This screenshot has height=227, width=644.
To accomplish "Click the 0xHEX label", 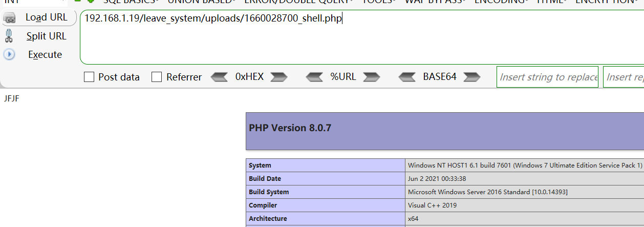I will pos(249,77).
